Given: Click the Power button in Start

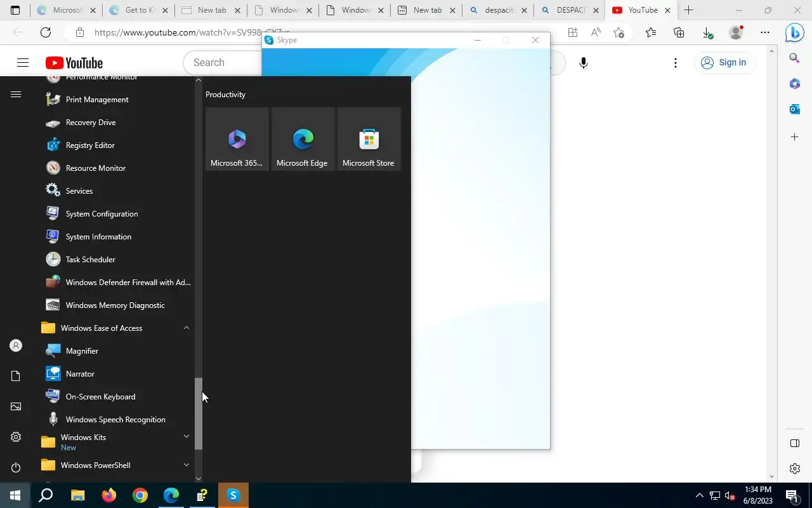Looking at the screenshot, I should (x=16, y=467).
